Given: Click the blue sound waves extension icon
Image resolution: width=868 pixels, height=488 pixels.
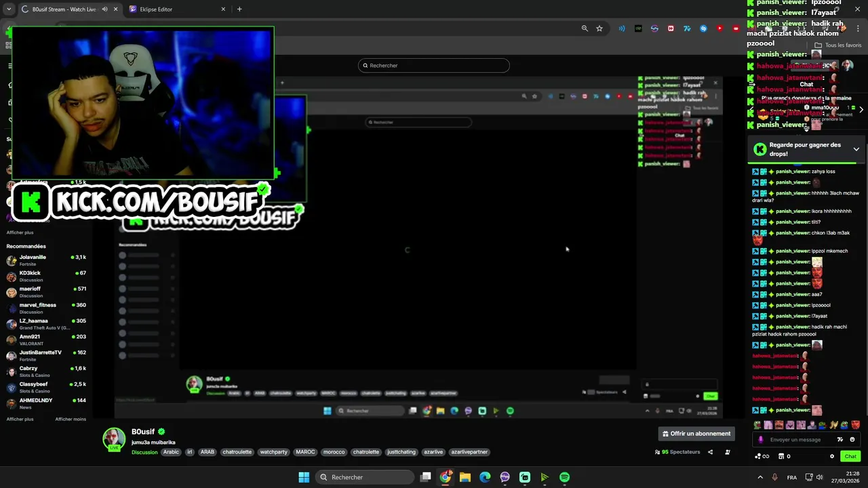Looking at the screenshot, I should pos(622,28).
